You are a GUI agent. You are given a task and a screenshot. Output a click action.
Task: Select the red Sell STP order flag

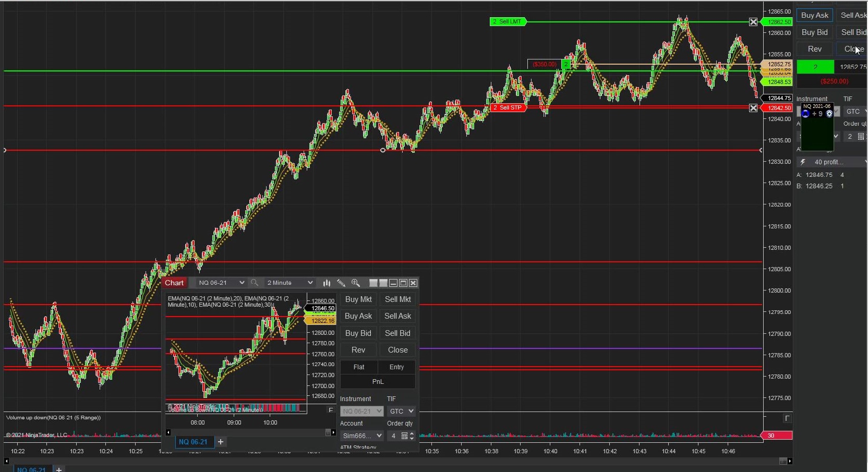click(x=509, y=108)
